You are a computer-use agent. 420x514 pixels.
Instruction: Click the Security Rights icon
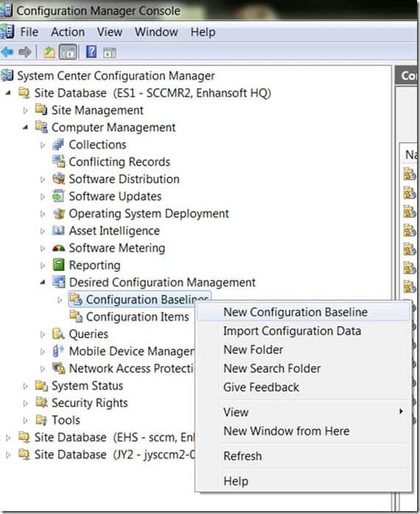pos(41,403)
